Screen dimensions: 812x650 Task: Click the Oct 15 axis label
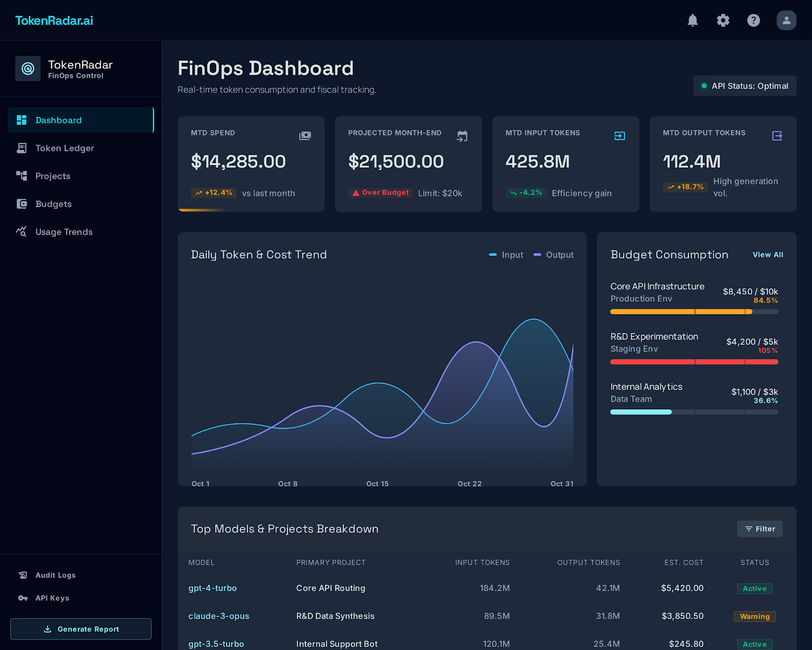378,484
